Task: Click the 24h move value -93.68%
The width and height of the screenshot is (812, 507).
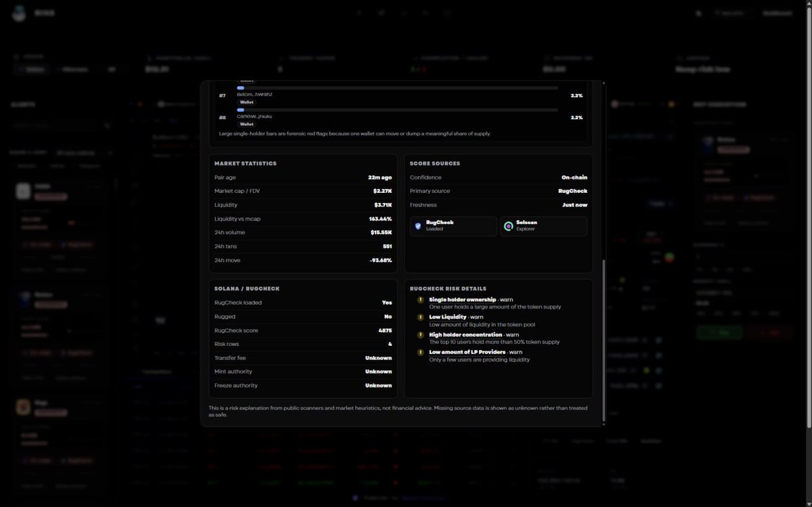Action: point(380,261)
